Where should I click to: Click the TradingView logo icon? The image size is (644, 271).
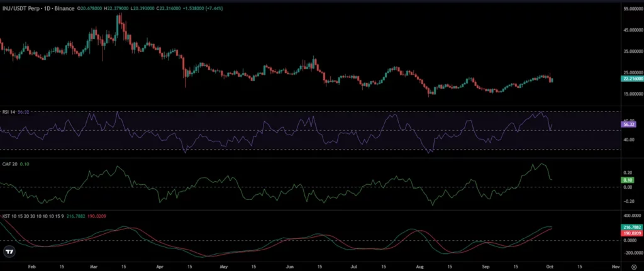[9, 252]
